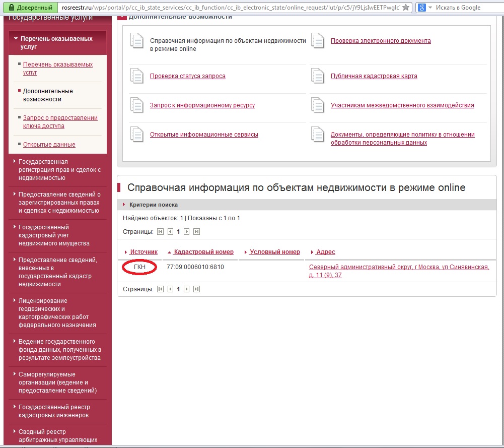This screenshot has width=504, height=448.
Task: Open Запрос о предоставлении ключа доступа
Action: (60, 122)
